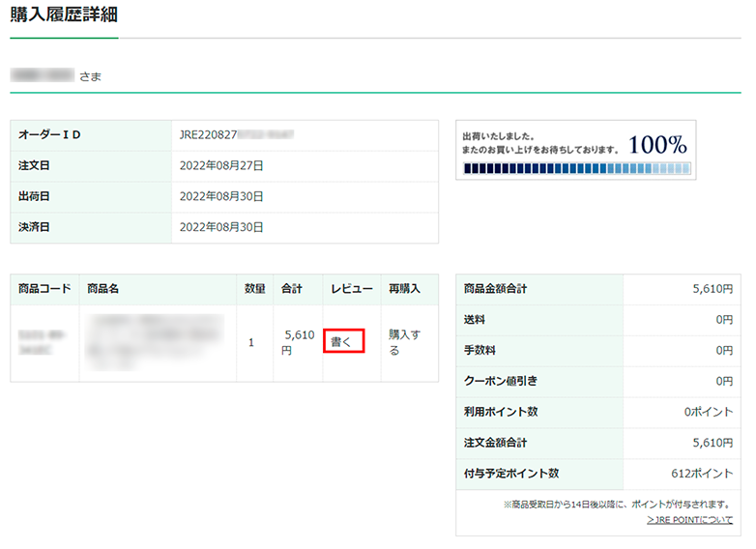The image size is (756, 549).
Task: Click the レビュー column header
Action: (351, 289)
